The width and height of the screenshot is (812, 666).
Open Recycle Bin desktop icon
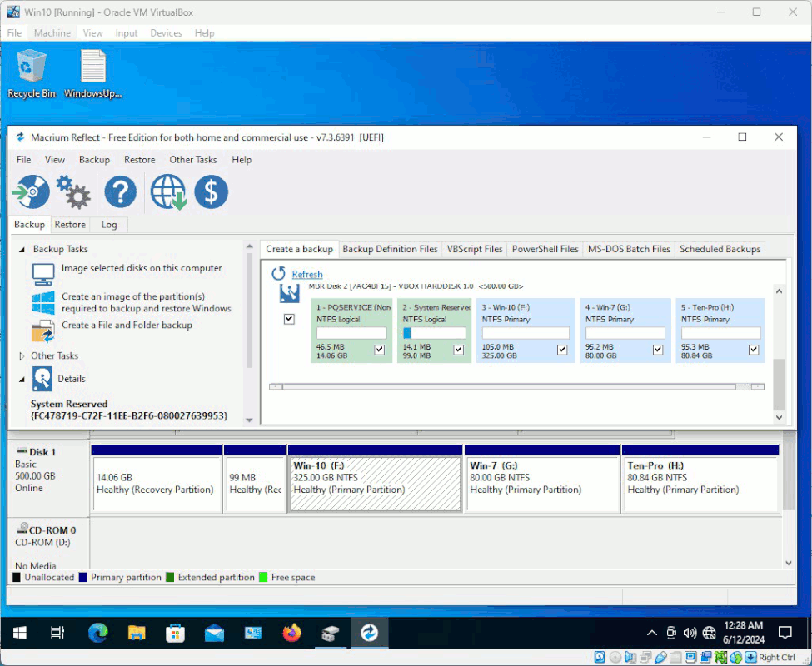tap(31, 73)
